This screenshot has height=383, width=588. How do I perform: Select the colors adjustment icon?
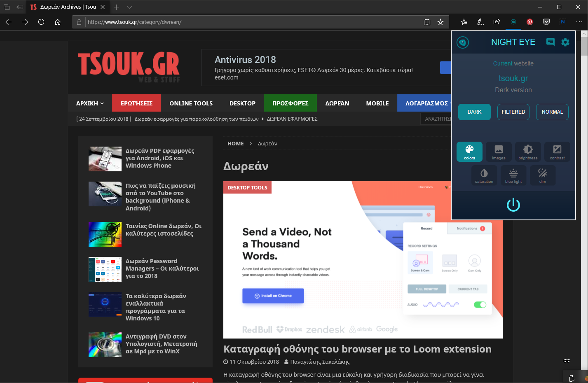(469, 152)
